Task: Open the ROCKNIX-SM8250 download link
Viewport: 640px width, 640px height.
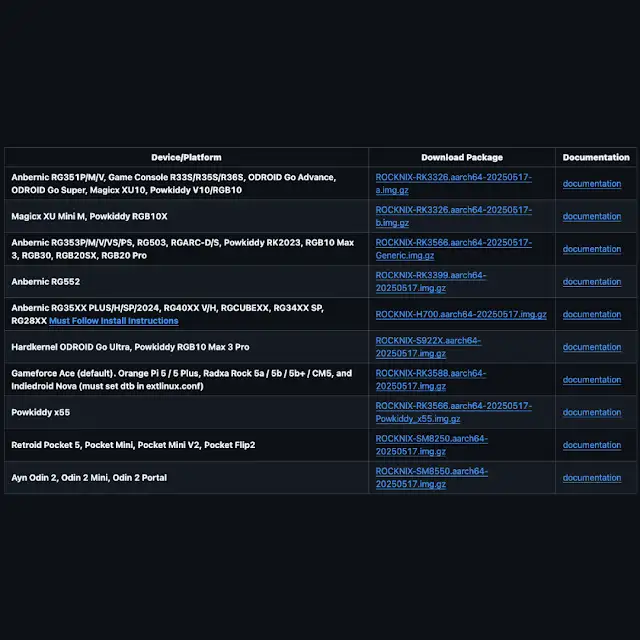Action: pyautogui.click(x=431, y=438)
